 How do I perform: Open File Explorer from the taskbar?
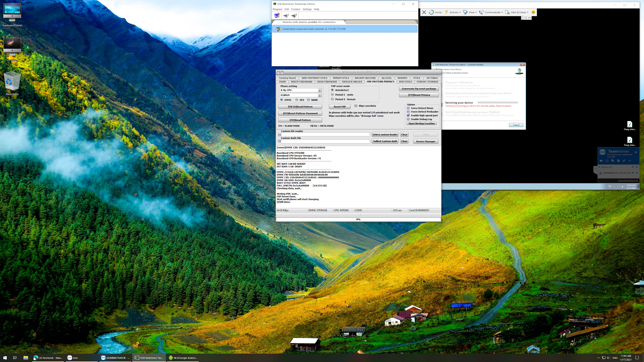tap(26, 358)
